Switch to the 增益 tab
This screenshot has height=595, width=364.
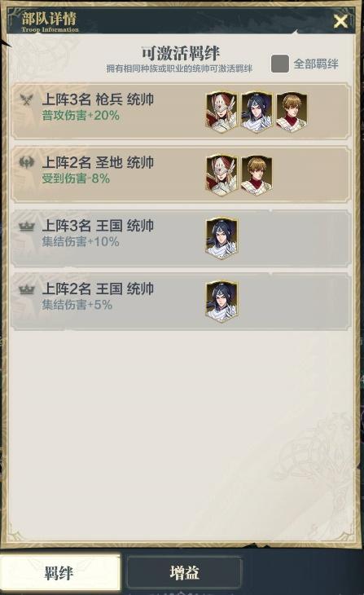click(x=184, y=573)
